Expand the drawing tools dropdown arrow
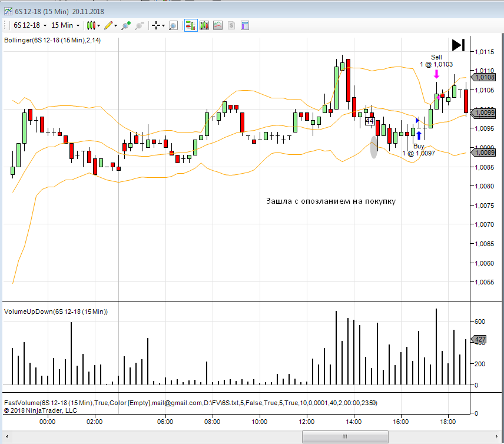Image resolution: width=504 pixels, height=444 pixels. [116, 25]
